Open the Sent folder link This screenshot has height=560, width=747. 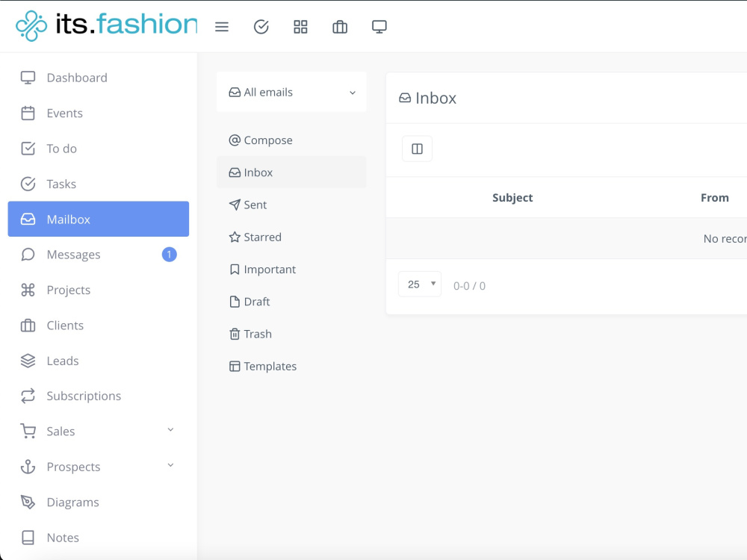[255, 205]
